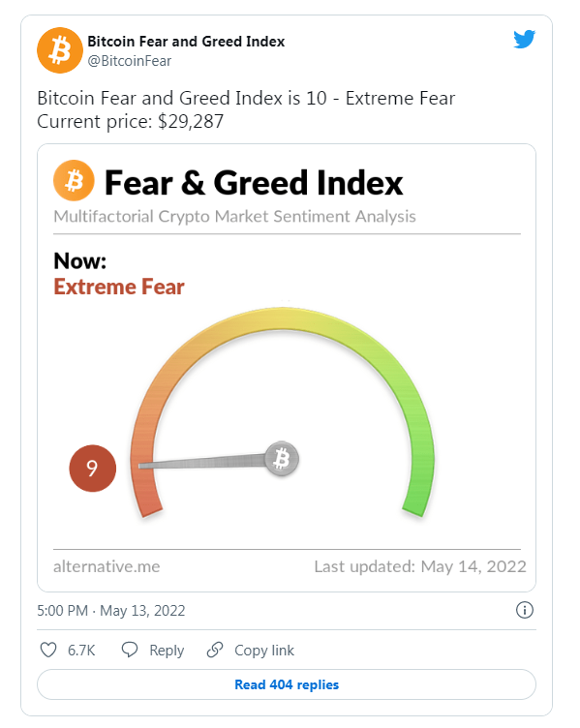
Task: Click the @BitcoinFear handle
Action: coord(130,61)
